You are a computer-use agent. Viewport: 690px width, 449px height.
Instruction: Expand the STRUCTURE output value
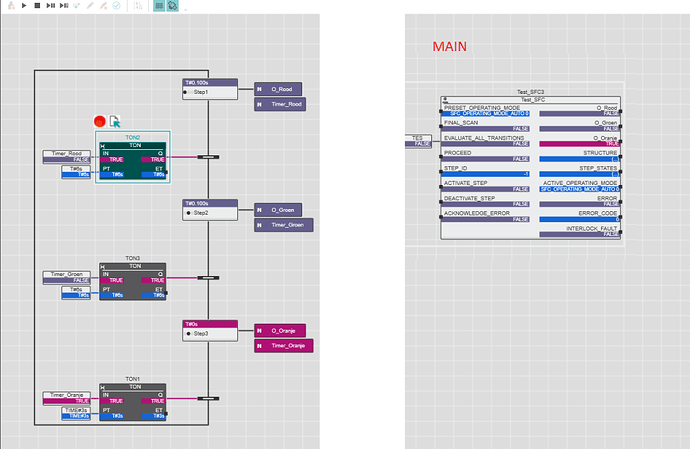(x=580, y=159)
